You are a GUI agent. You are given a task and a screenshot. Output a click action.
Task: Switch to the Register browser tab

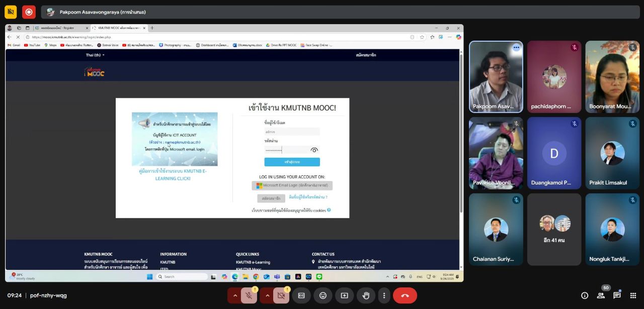61,28
